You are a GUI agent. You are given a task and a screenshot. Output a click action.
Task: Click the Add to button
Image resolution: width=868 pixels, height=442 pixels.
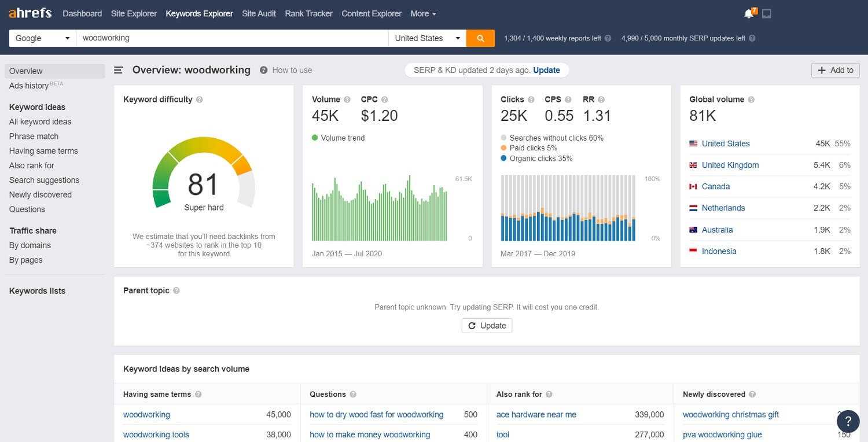pyautogui.click(x=836, y=70)
